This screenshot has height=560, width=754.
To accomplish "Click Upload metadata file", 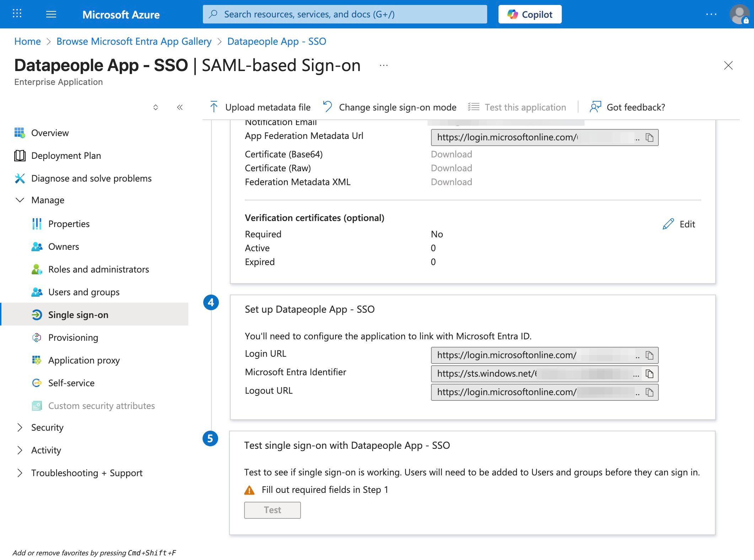I will click(x=260, y=107).
